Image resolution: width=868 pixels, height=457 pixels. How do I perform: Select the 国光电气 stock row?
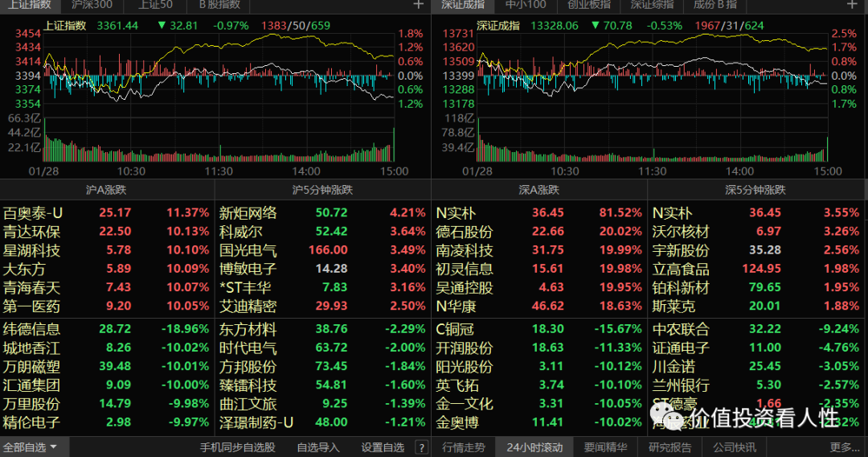[323, 250]
